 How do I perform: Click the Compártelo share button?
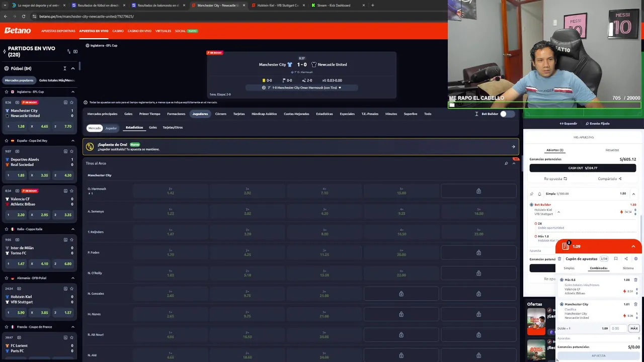[610, 178]
